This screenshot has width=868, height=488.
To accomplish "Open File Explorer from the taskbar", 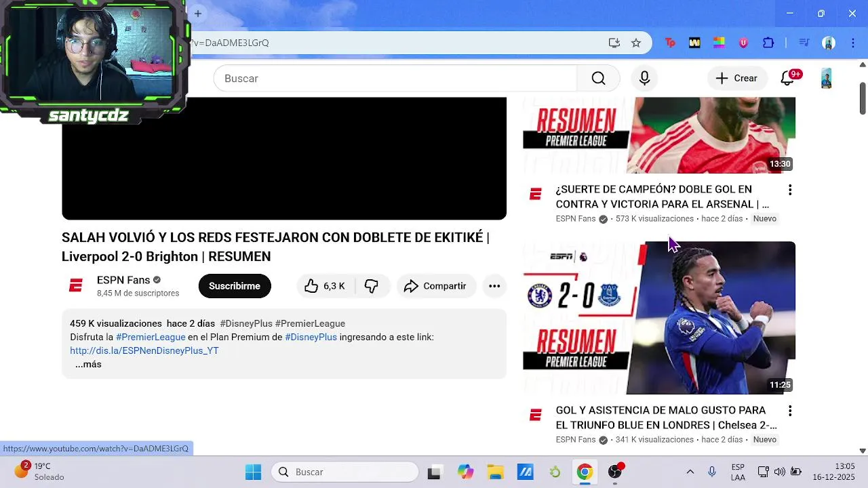I will tap(495, 472).
